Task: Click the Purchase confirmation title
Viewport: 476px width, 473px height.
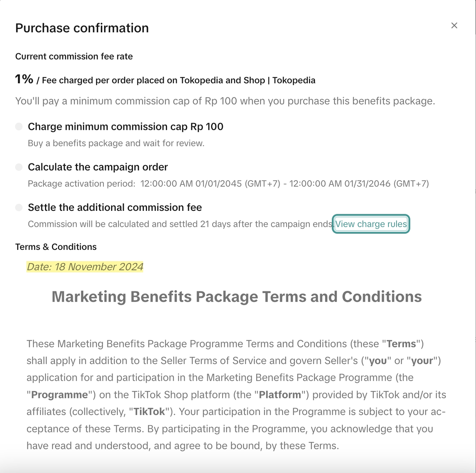Action: (82, 28)
